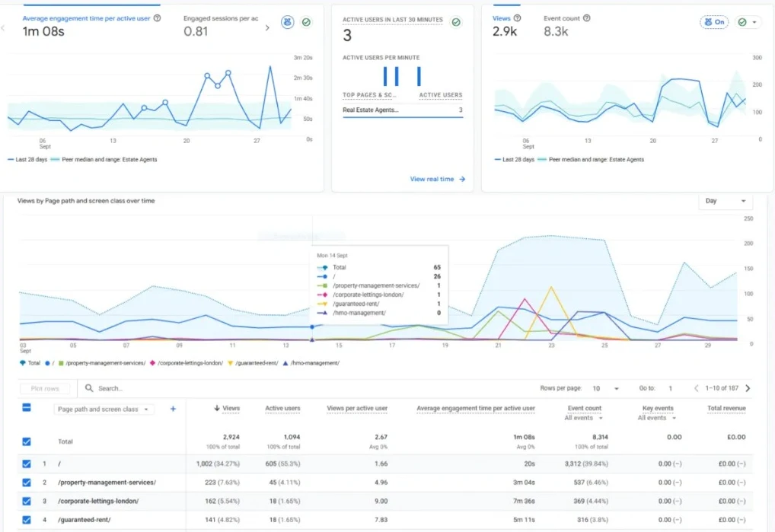Click green check on Active Users card
Screen dimensions: 775x532
click(456, 22)
